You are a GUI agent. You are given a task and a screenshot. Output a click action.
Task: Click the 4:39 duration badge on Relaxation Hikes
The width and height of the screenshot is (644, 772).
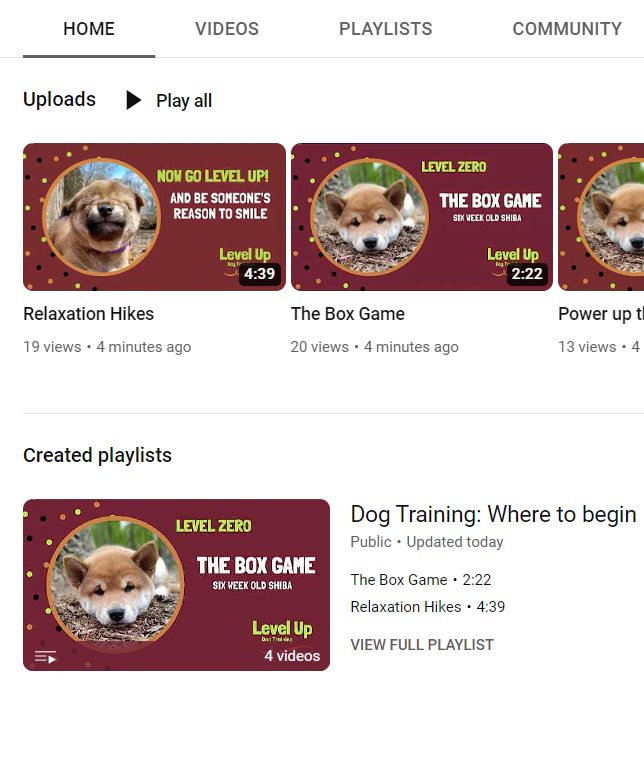click(x=259, y=273)
